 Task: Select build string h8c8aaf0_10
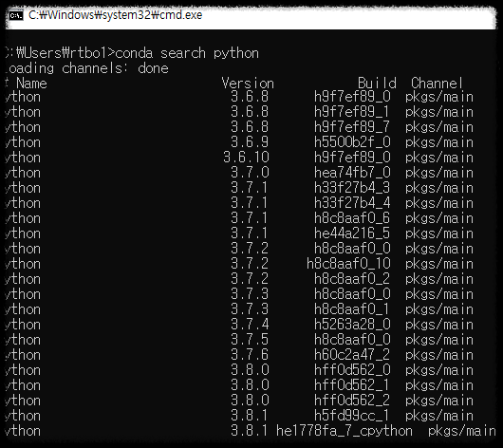coord(348,264)
